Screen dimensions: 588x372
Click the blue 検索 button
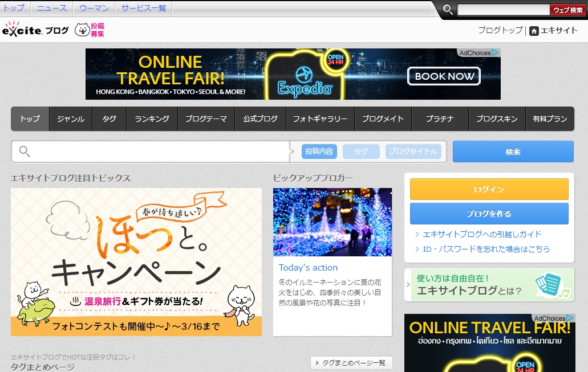pos(513,152)
